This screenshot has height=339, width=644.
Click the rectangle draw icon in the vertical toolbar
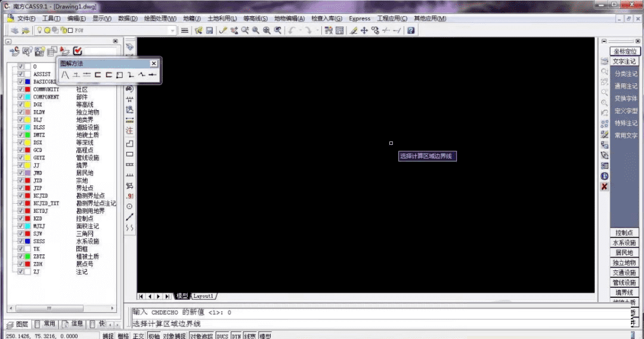click(129, 154)
